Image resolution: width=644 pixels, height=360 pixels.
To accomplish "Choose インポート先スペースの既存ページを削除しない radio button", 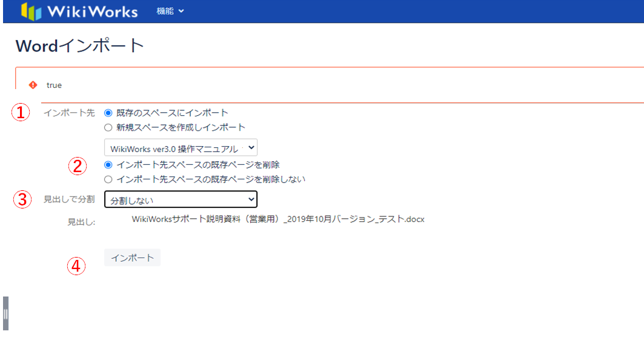I will click(x=108, y=179).
